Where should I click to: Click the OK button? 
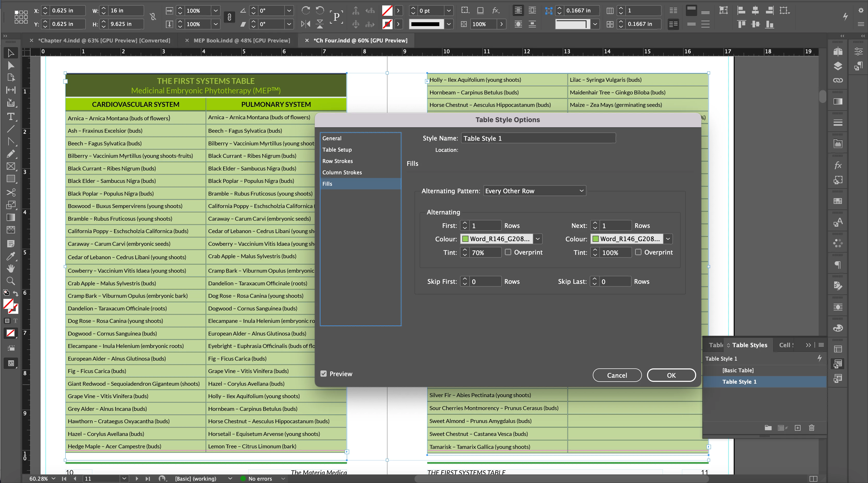(671, 375)
